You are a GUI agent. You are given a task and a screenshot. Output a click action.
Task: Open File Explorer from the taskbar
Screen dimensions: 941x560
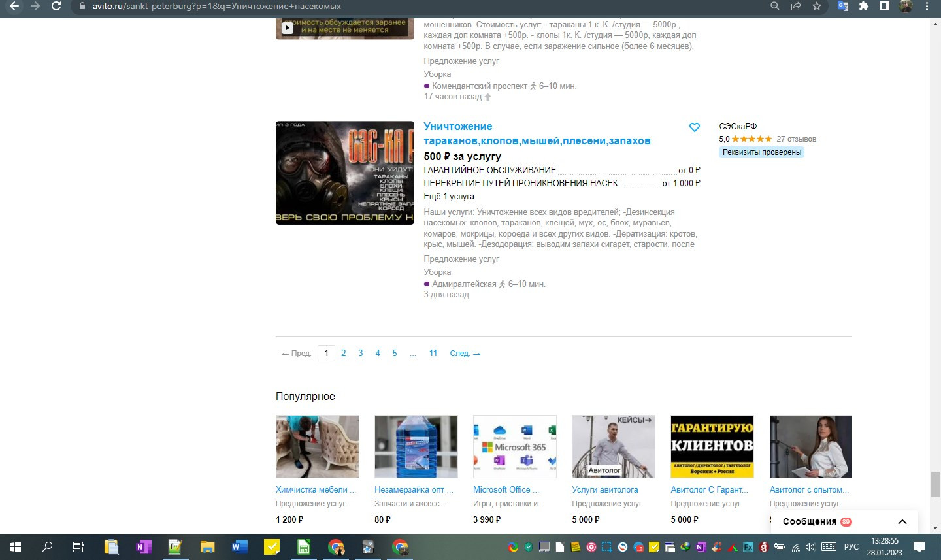pyautogui.click(x=207, y=547)
